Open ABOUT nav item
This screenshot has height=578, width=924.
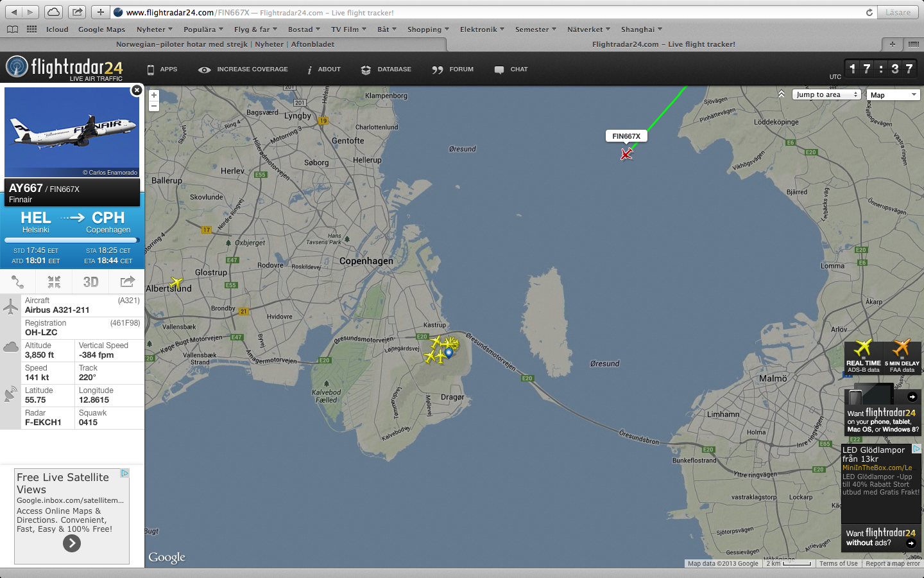click(x=324, y=69)
